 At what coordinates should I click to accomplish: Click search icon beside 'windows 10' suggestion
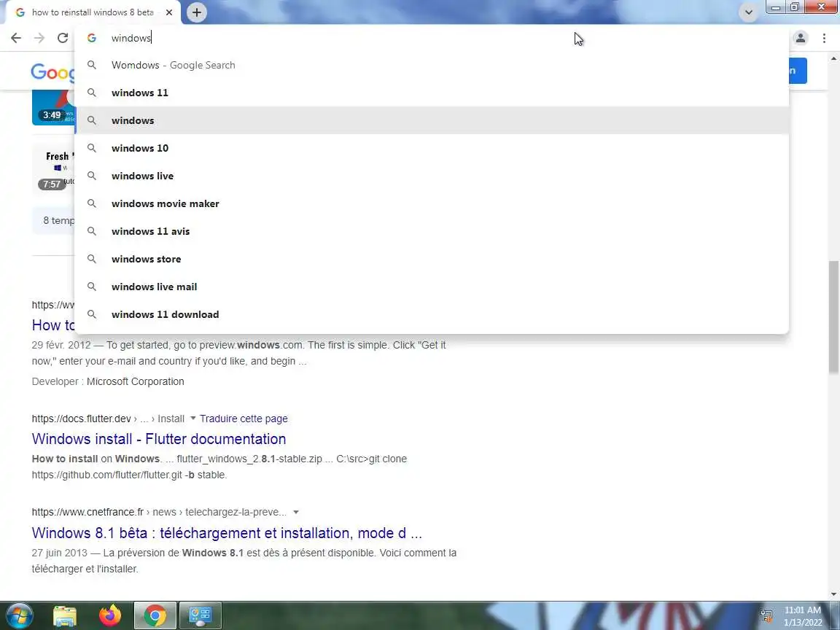92,149
